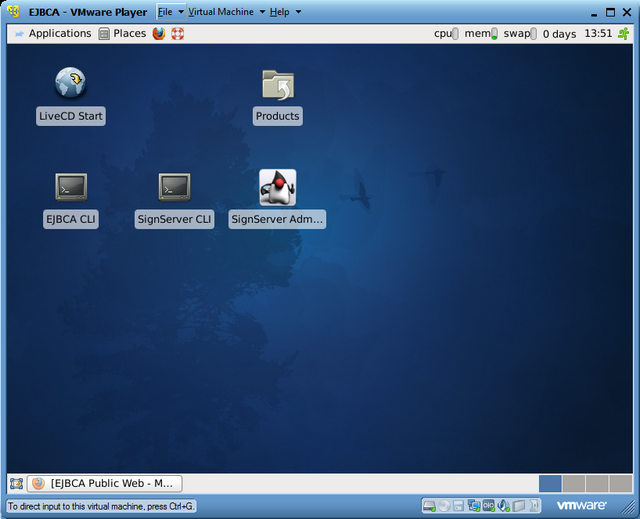Click the VMware serial port device icon

[x=488, y=506]
